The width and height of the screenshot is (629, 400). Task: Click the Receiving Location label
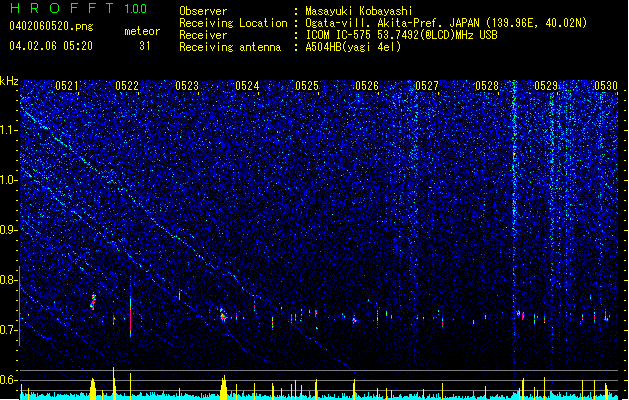[x=233, y=23]
